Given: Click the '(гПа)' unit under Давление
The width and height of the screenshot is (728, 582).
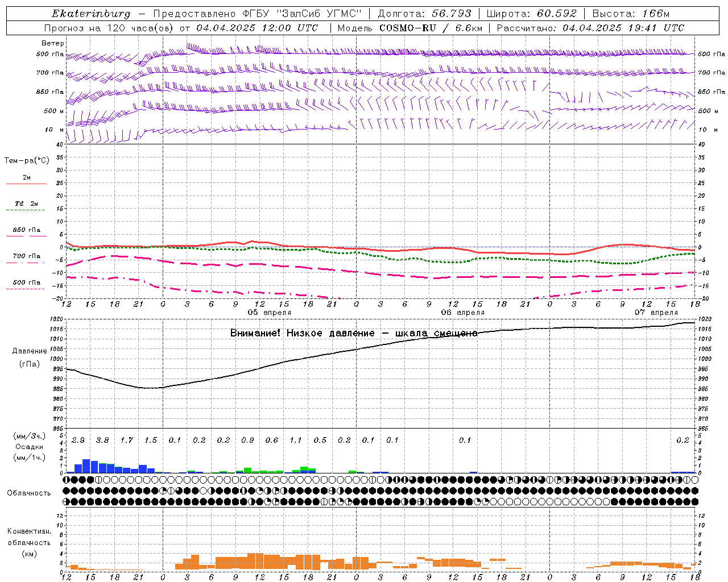Looking at the screenshot, I should pos(30,364).
